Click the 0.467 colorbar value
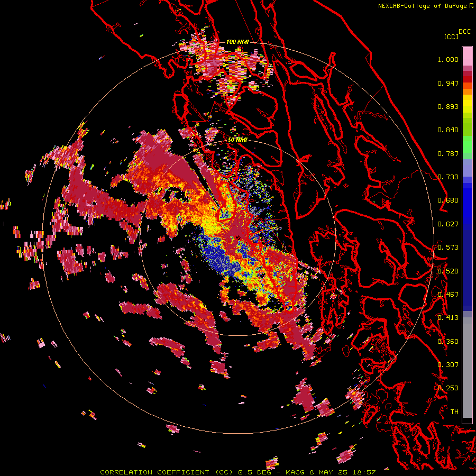Image resolution: width=476 pixels, height=476 pixels. point(448,295)
